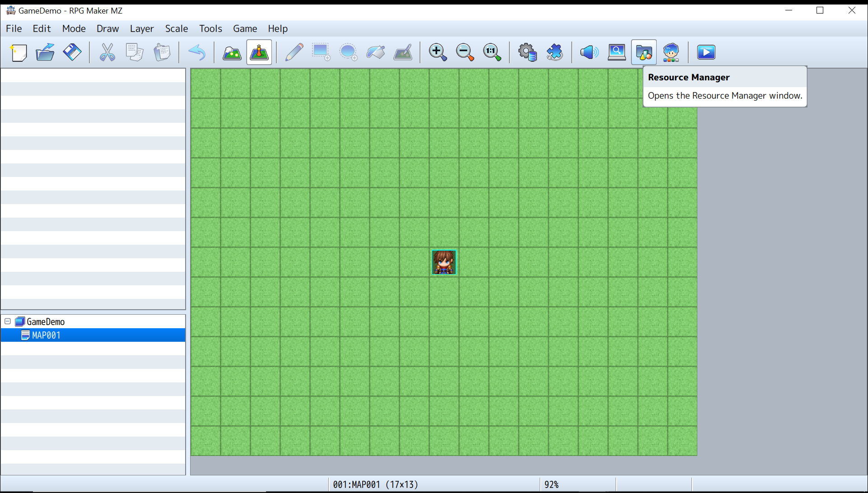Toggle the Shadow Pen tool
Screen dimensions: 868x493
403,52
